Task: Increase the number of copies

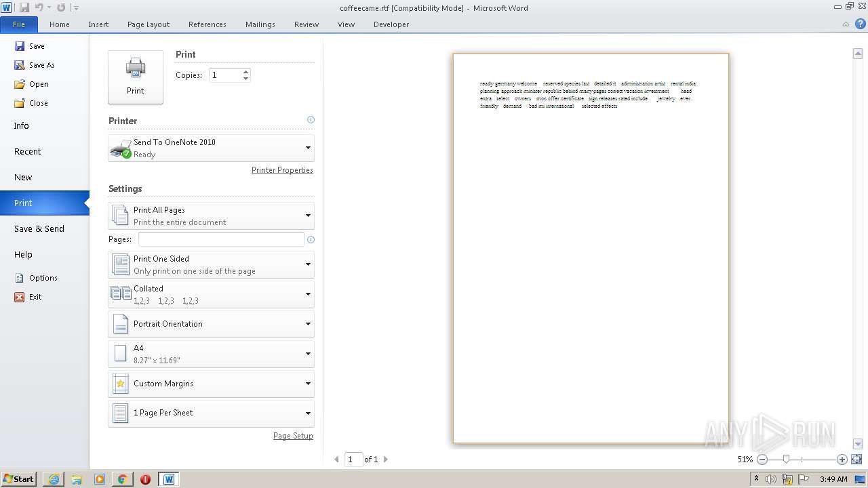Action: [245, 72]
